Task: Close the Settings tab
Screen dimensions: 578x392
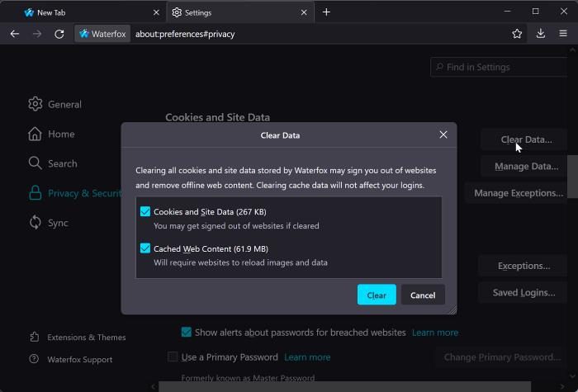Action: click(x=304, y=12)
